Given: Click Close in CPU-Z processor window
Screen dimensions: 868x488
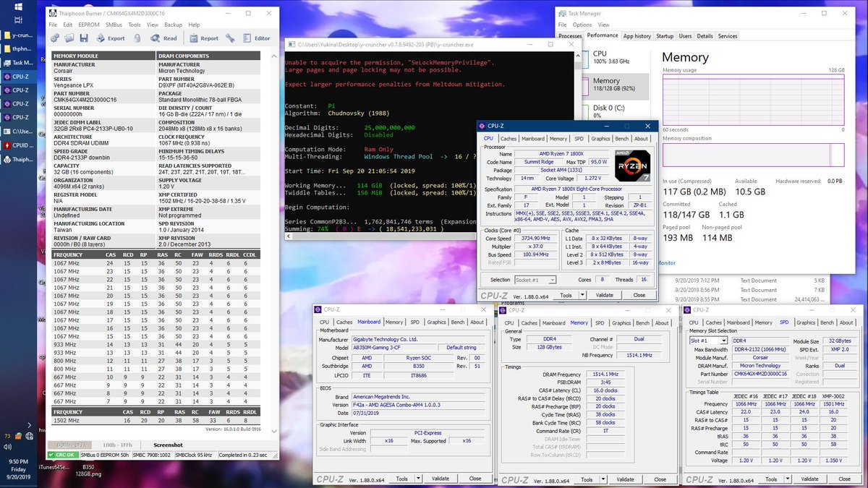Looking at the screenshot, I should (x=639, y=295).
